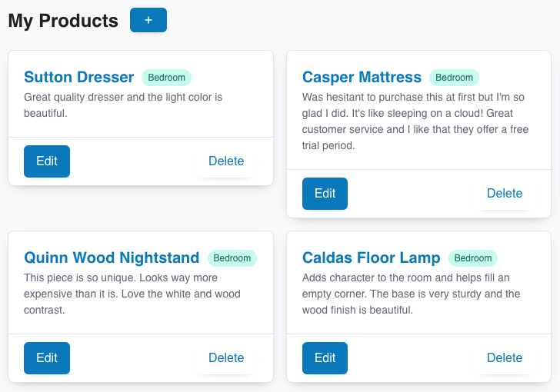Open the Casper Mattress title link

click(x=362, y=77)
